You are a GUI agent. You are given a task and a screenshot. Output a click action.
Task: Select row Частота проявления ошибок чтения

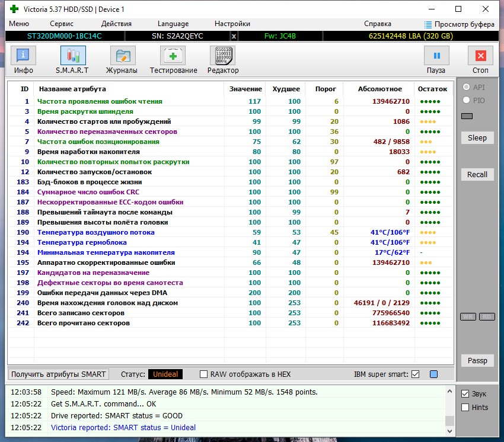click(x=231, y=101)
